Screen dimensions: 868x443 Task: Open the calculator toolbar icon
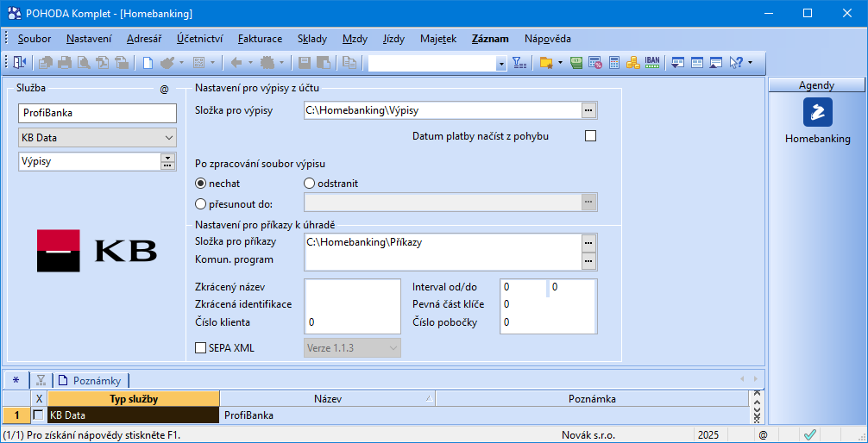614,63
